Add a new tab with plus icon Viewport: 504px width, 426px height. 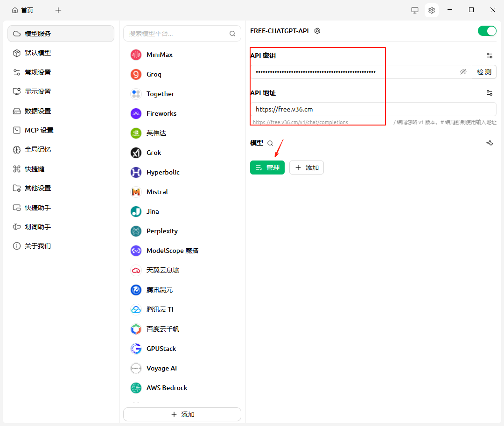(x=58, y=10)
